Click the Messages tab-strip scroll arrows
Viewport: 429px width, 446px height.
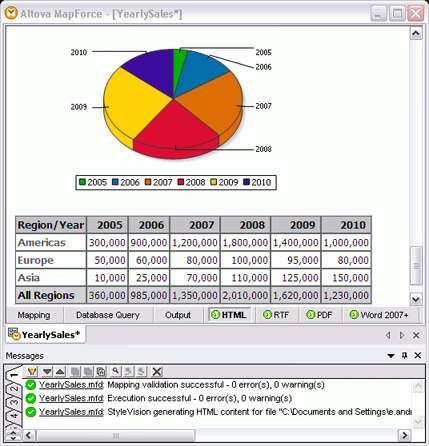point(13,435)
